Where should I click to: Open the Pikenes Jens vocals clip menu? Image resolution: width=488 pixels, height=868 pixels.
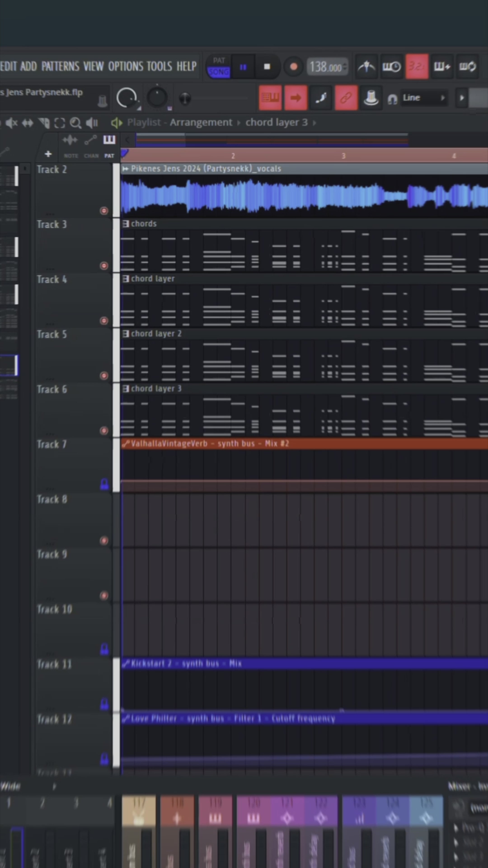125,169
